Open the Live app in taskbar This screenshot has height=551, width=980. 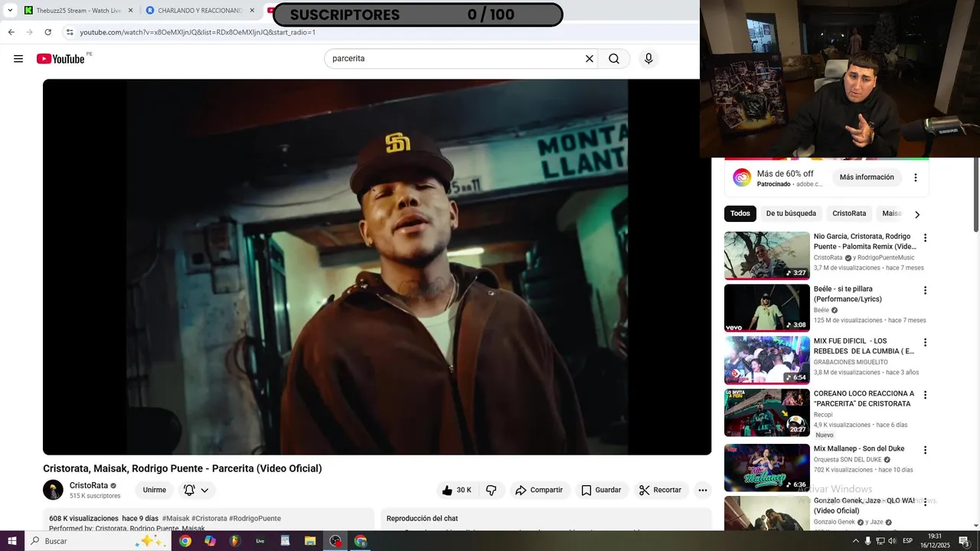coord(260,541)
